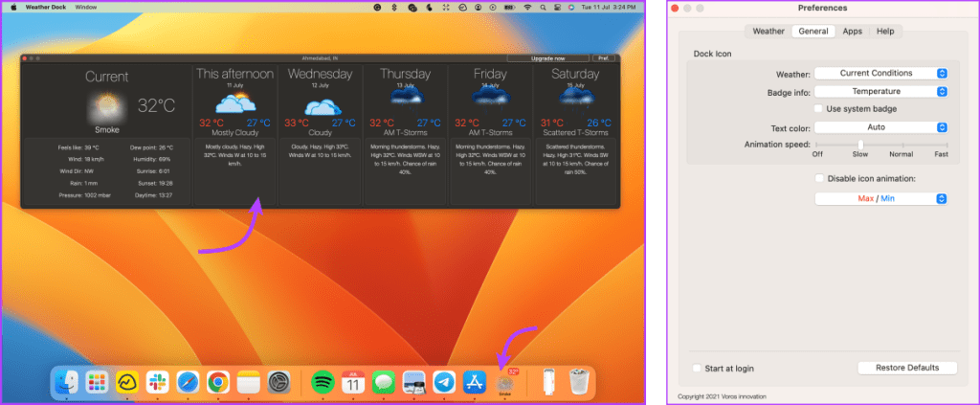Open Calendar app in the Dock

click(353, 381)
